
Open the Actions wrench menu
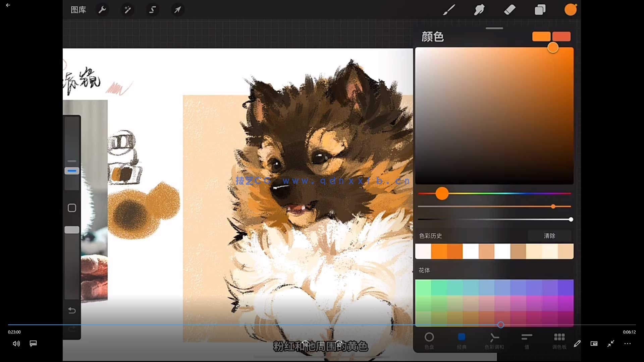[102, 10]
